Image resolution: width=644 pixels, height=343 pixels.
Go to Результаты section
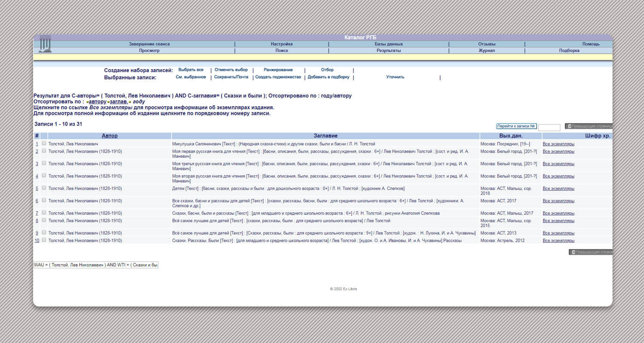click(x=389, y=51)
